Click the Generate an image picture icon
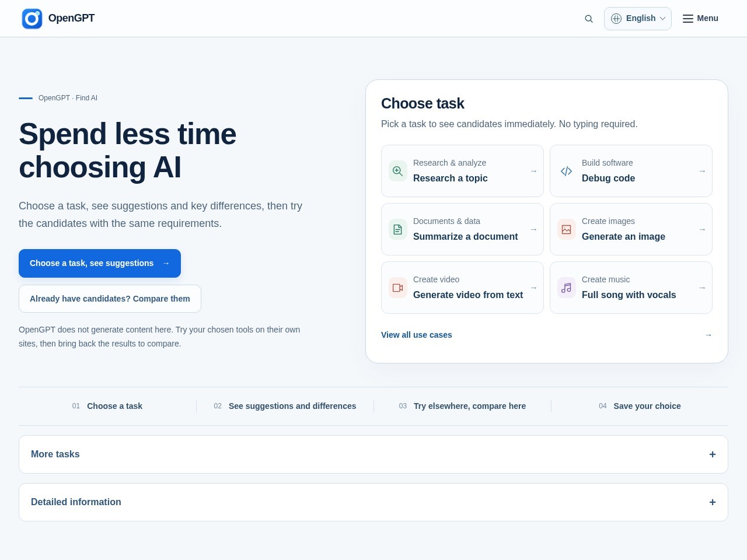The image size is (747, 560). [x=567, y=229]
